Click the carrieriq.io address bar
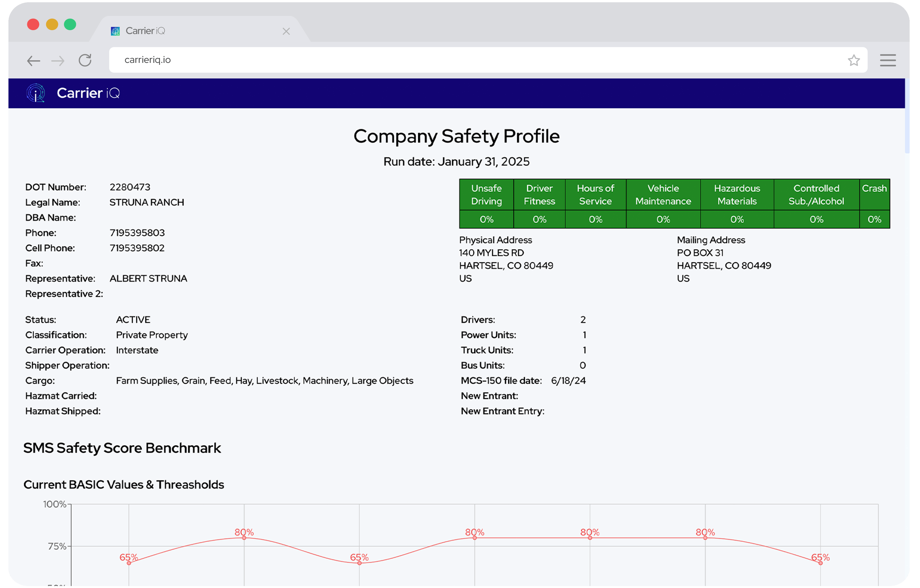The height and width of the screenshot is (588, 920). [458, 60]
